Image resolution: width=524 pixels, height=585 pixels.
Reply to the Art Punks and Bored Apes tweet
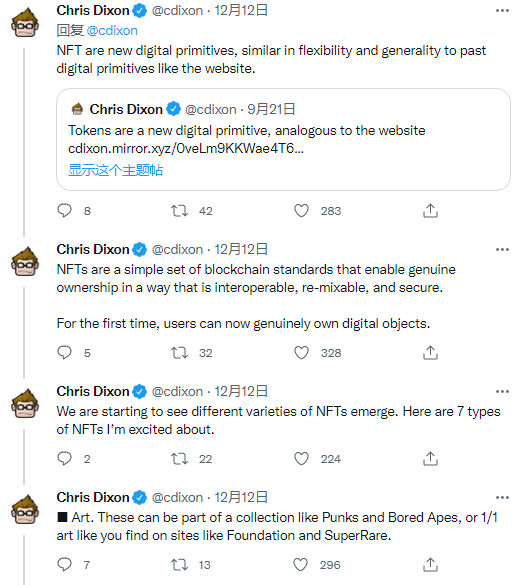(x=64, y=564)
